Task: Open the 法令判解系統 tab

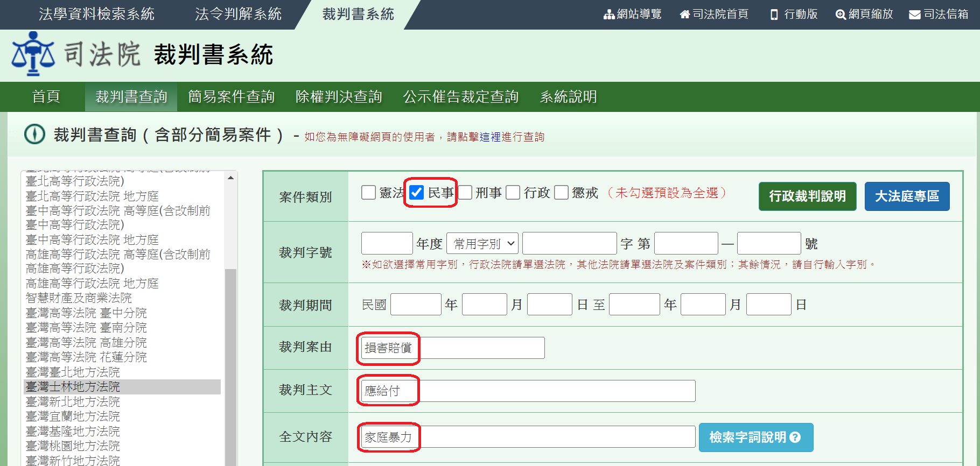Action: (x=238, y=15)
